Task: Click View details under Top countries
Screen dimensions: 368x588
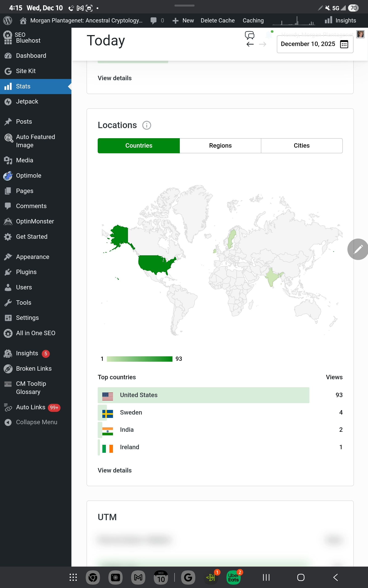Action: pos(115,470)
